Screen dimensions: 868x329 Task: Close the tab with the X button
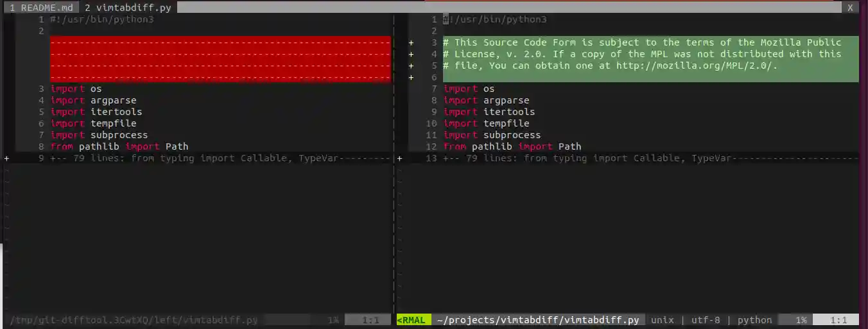click(850, 8)
